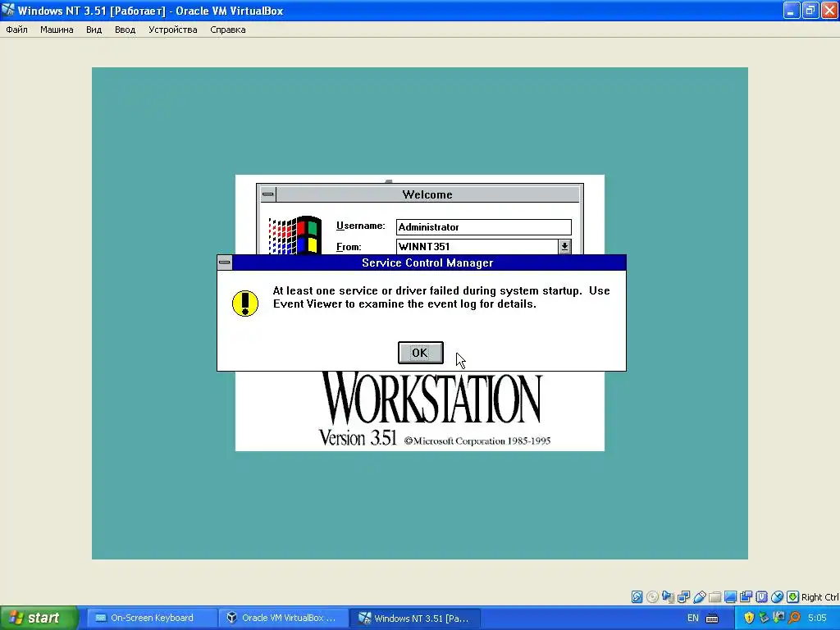Open the Справка menu
840x630 pixels.
(x=228, y=30)
